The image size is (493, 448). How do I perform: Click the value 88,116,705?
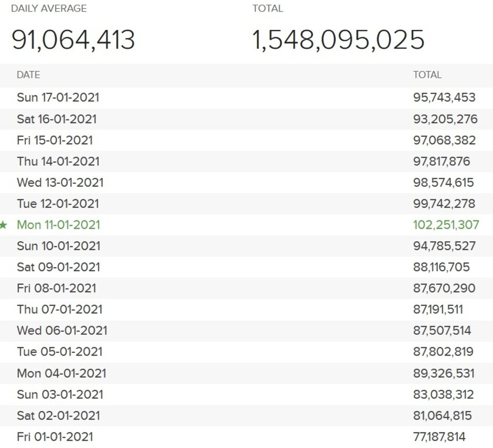[x=441, y=267]
